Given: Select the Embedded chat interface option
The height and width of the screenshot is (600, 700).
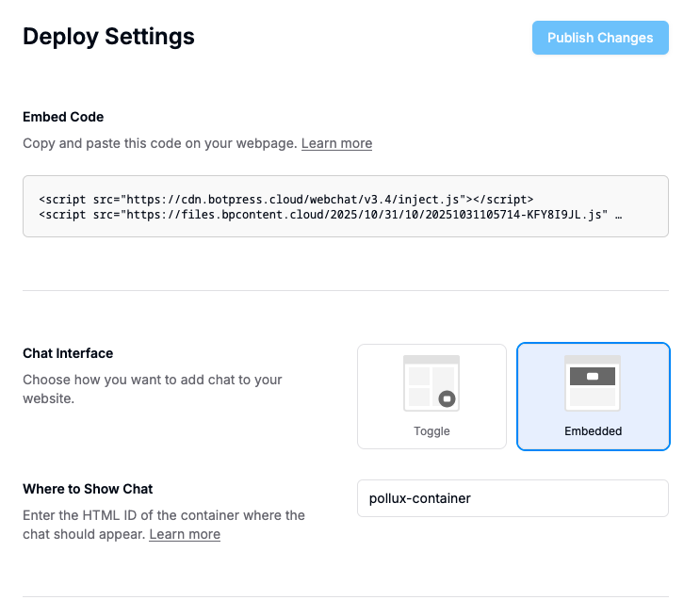Looking at the screenshot, I should point(594,396).
